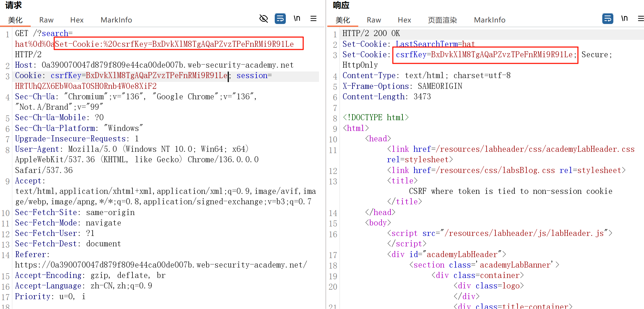The height and width of the screenshot is (309, 644).
Task: Select 美化 tab in response panel
Action: click(x=343, y=20)
